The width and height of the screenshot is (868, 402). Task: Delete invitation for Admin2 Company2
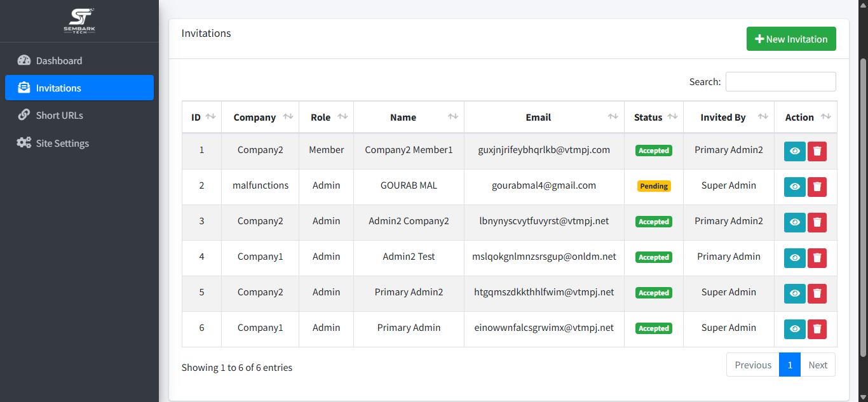coord(817,222)
